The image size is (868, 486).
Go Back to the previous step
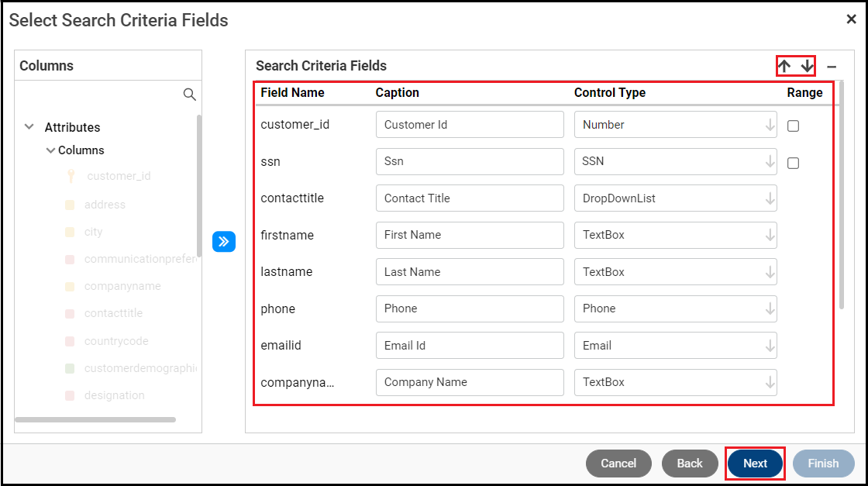pyautogui.click(x=690, y=464)
